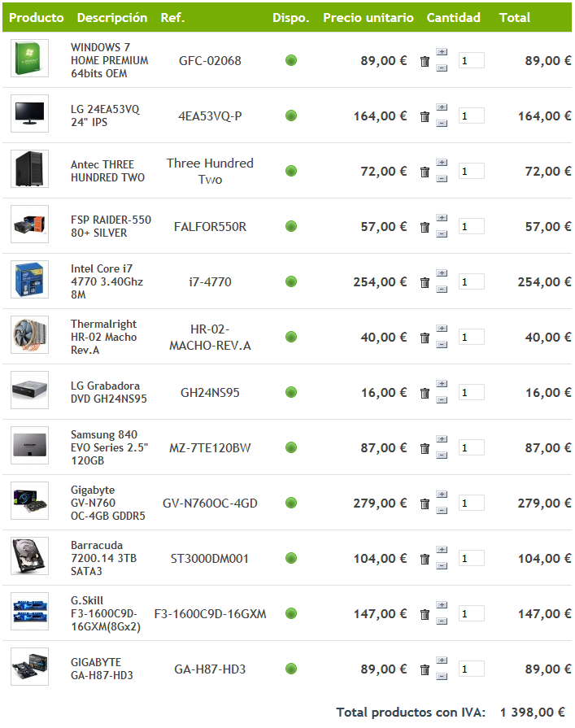Decrease quantity of Windows 7 Home Premium

point(442,68)
